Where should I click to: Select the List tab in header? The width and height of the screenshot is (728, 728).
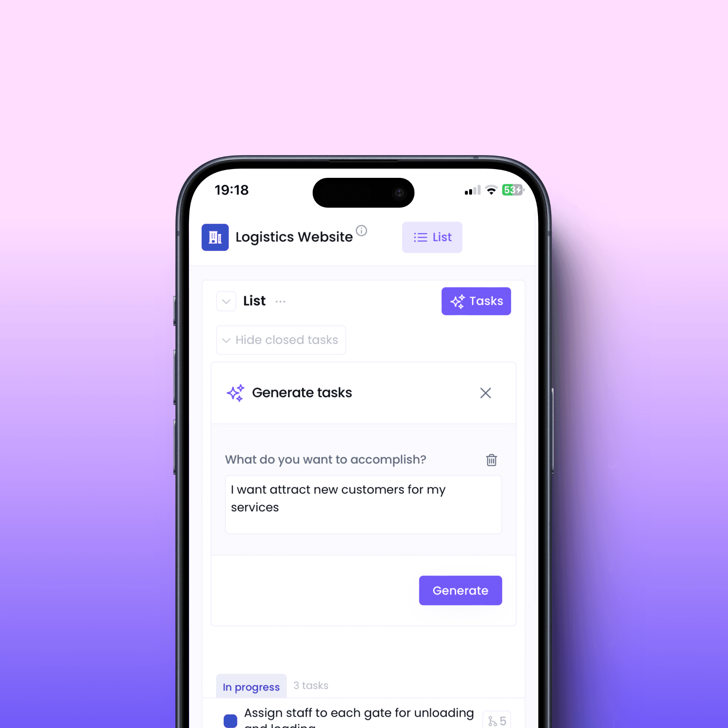(432, 237)
